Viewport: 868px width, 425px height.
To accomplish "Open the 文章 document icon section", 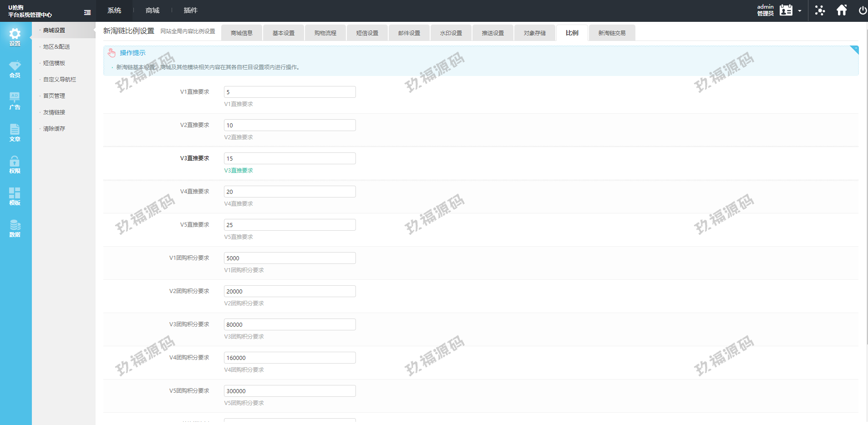I will point(15,132).
